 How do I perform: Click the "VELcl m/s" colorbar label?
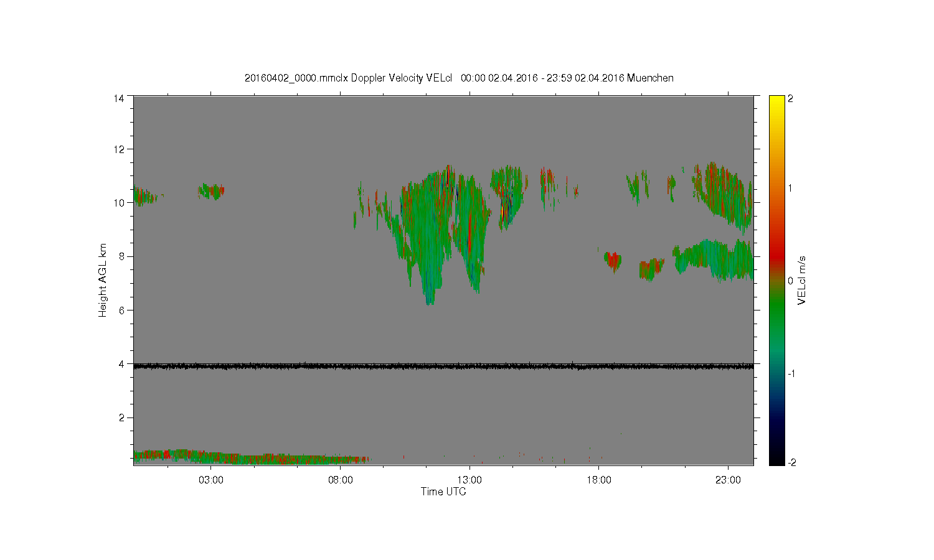click(802, 280)
